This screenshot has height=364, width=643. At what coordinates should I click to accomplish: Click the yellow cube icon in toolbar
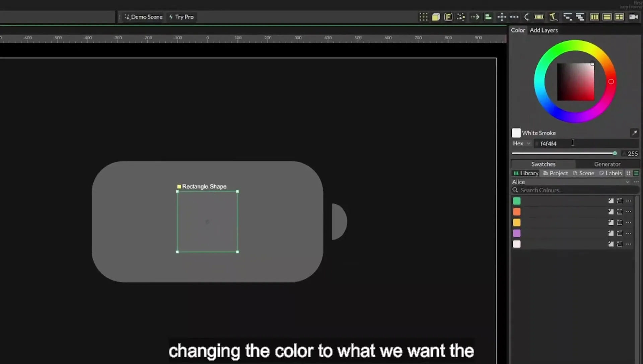coord(436,17)
